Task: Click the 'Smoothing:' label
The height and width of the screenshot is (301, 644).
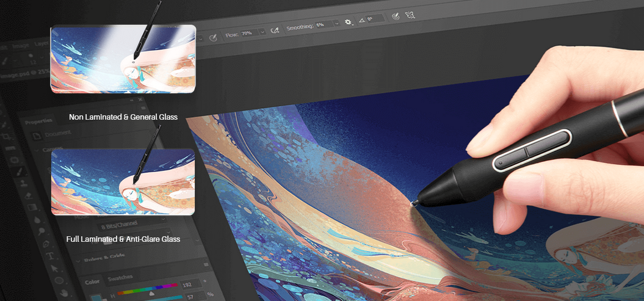Action: pyautogui.click(x=300, y=27)
